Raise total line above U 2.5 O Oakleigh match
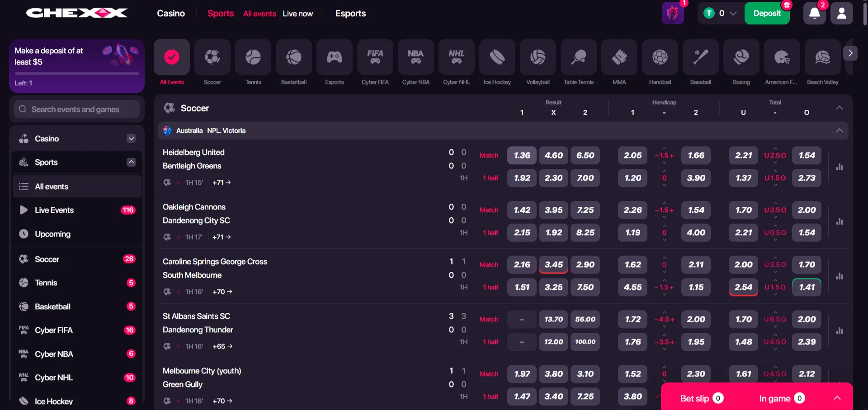 (775, 203)
